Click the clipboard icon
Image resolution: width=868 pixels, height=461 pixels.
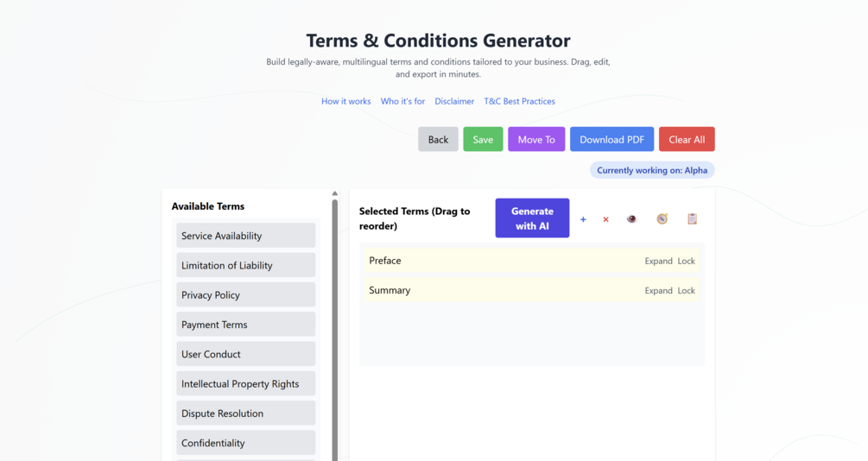pyautogui.click(x=692, y=219)
